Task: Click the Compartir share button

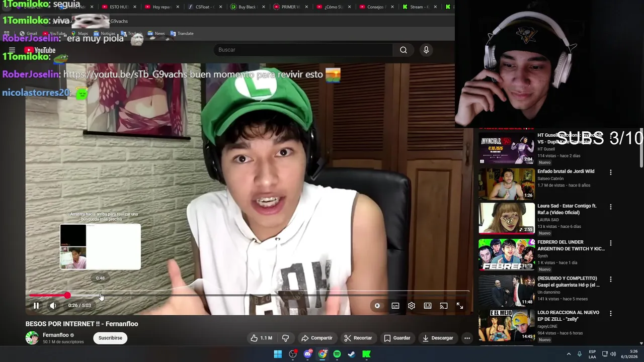Action: click(x=316, y=338)
